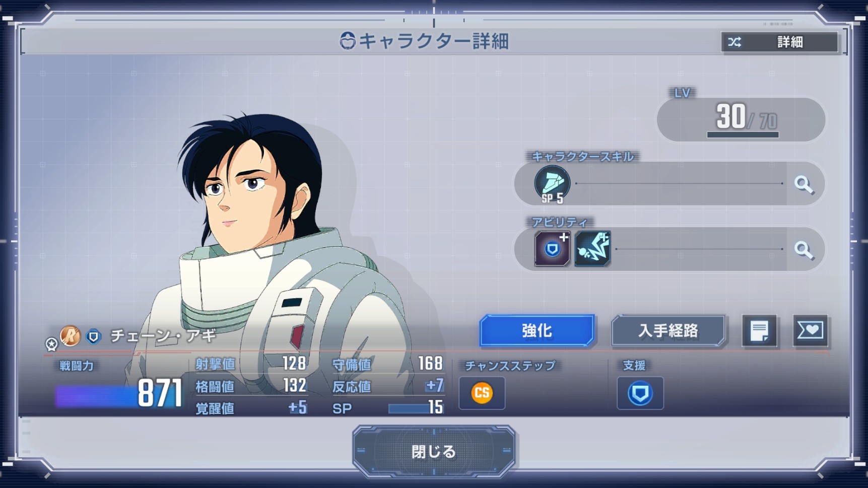Click the heart card favorite icon
Viewport: 868px width, 488px height.
810,331
